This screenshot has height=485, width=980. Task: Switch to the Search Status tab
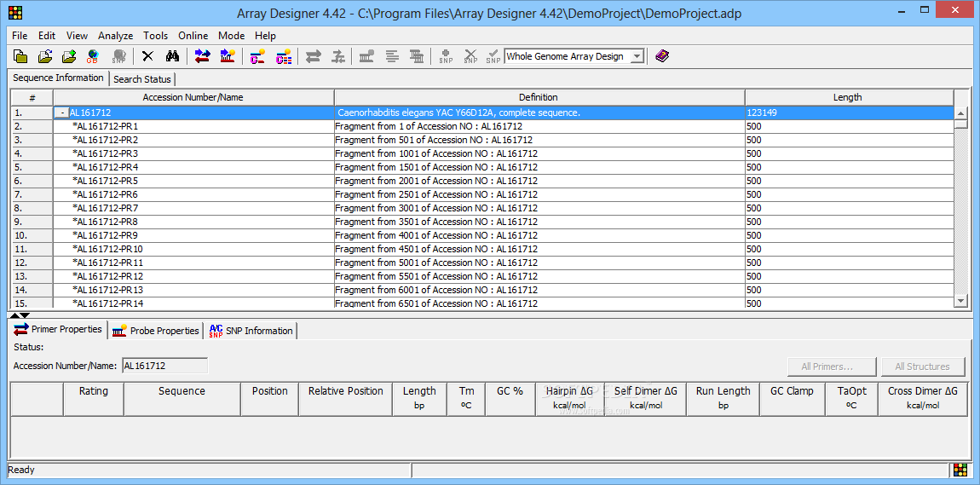[x=141, y=79]
